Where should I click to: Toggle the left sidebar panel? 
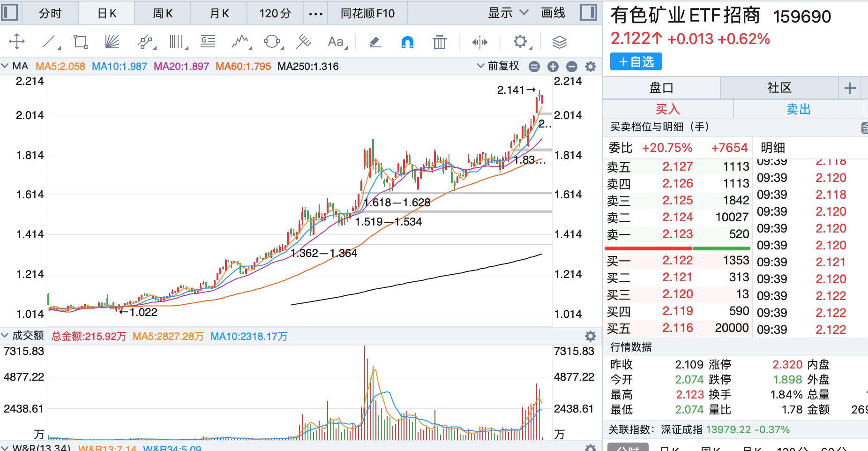pos(9,13)
